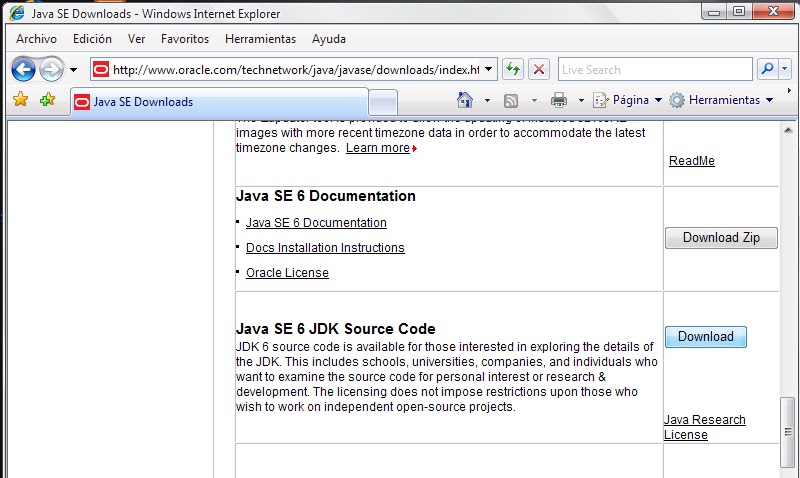Open the Favoritos menu
Viewport: 800px width, 478px height.
[x=185, y=39]
